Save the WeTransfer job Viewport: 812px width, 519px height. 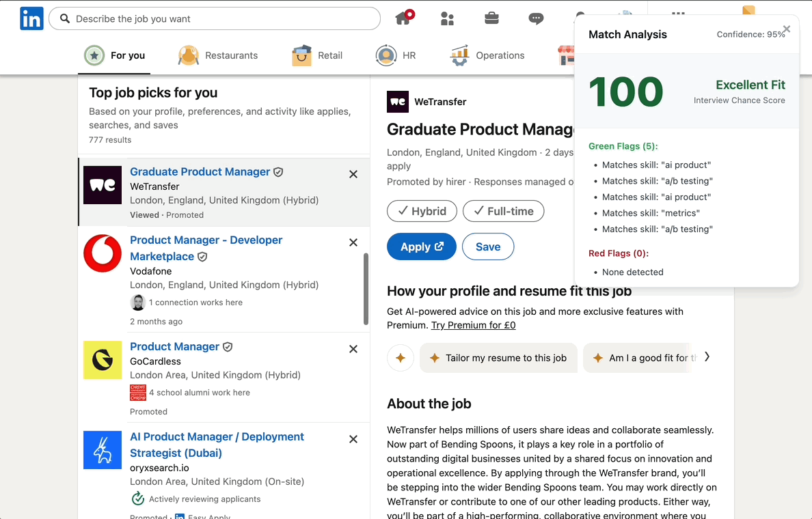point(488,247)
